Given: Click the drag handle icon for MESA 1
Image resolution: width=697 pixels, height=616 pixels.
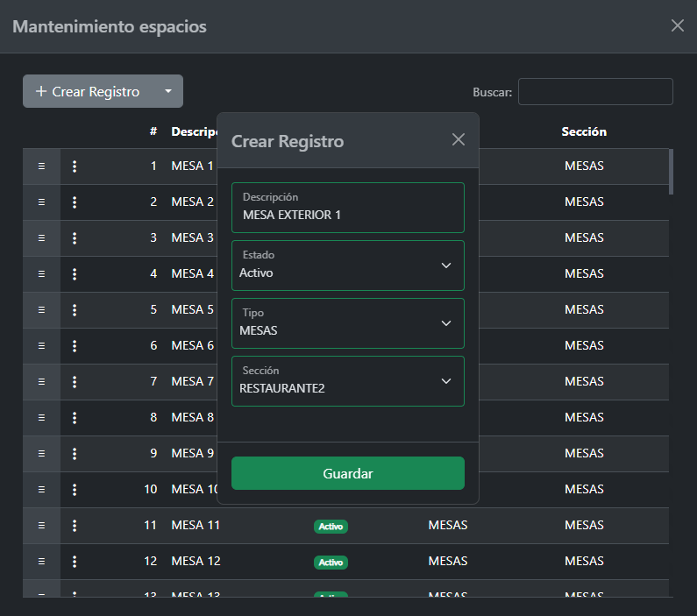Looking at the screenshot, I should 41,166.
